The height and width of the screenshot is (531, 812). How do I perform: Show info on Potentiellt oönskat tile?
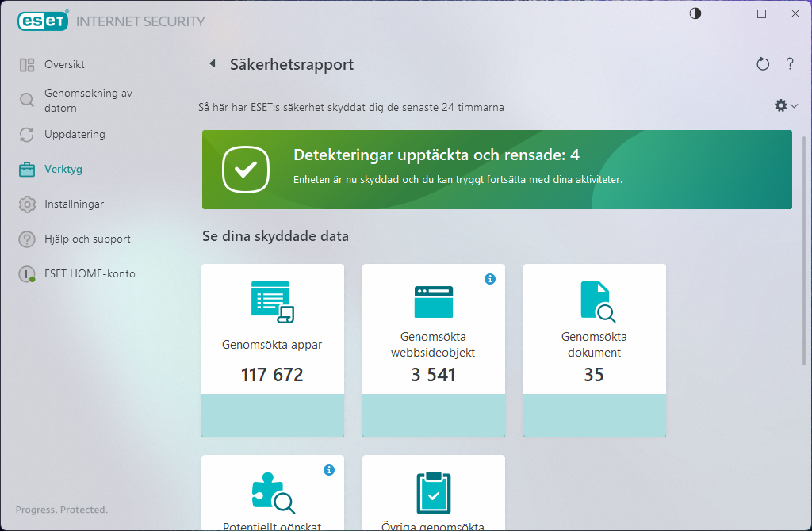tap(330, 469)
